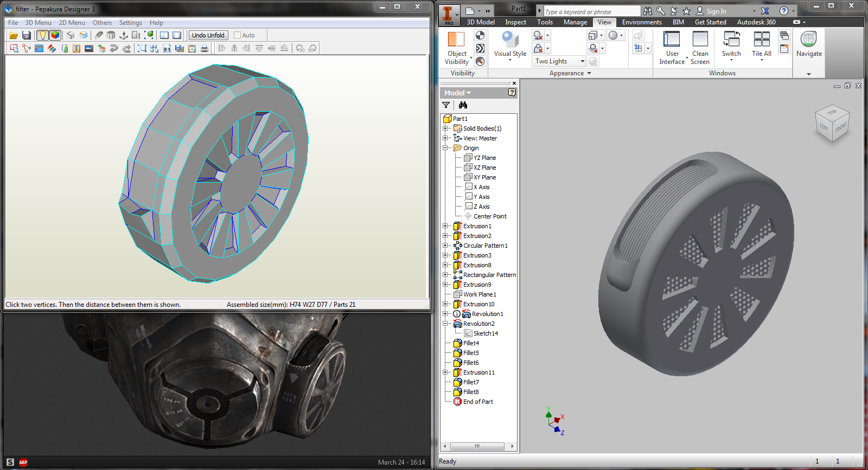Click the Pepakura save disk icon
The image size is (868, 470).
pyautogui.click(x=27, y=35)
